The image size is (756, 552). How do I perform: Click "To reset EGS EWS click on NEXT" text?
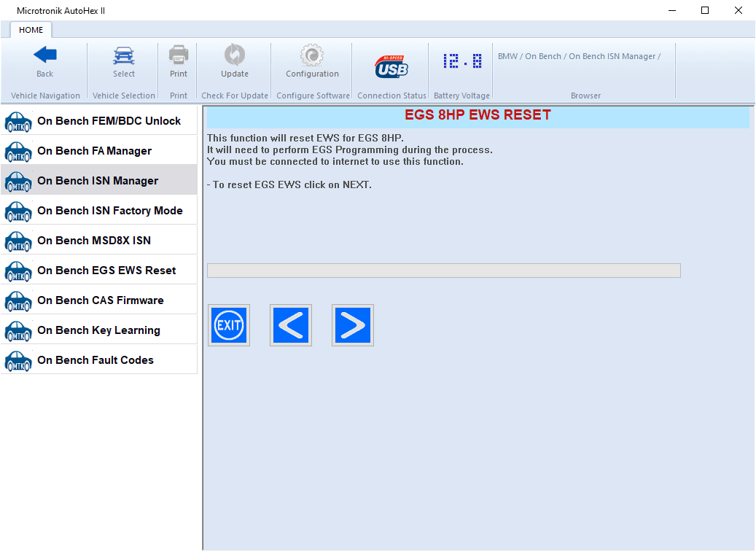click(x=292, y=184)
